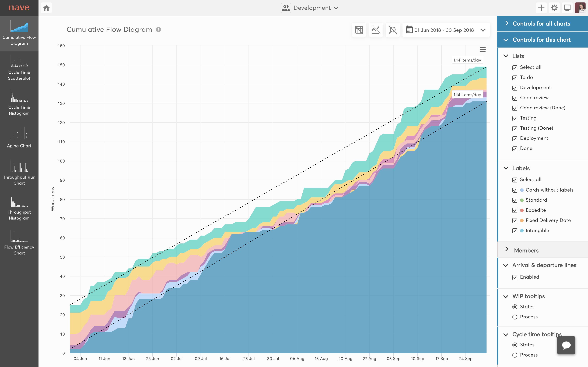
Task: Select Process under WIP tooltips
Action: 515,317
